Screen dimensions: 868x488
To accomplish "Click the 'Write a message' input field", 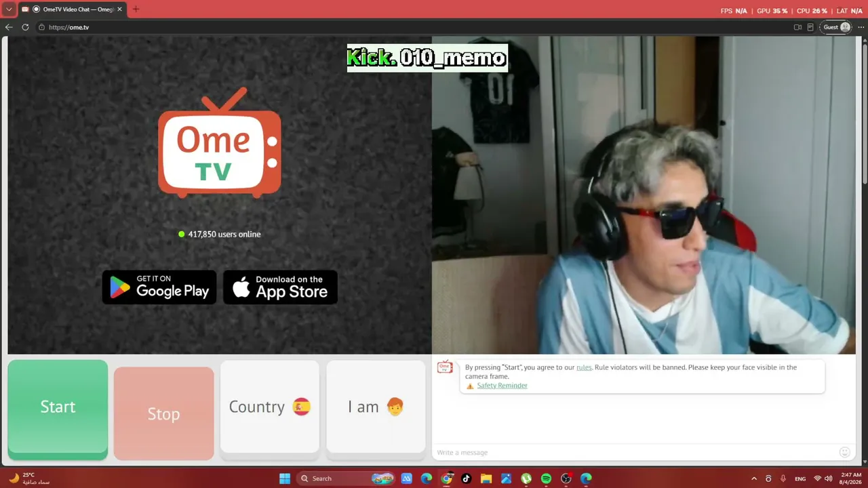I will 635,452.
